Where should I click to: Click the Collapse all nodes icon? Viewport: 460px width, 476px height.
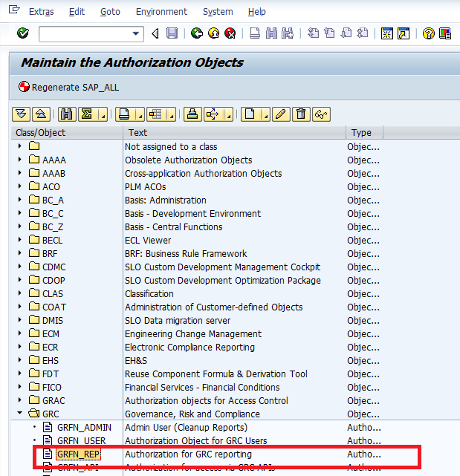click(x=41, y=114)
